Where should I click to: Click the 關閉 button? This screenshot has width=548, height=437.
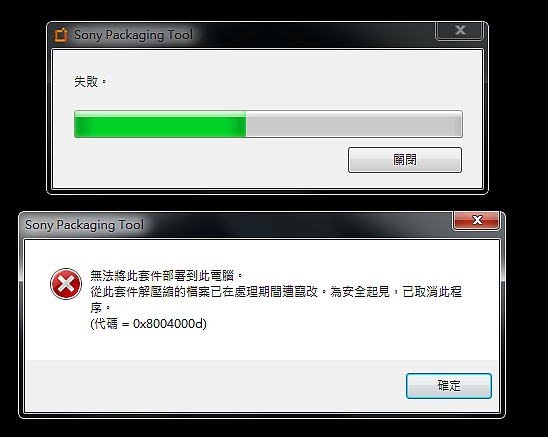405,160
